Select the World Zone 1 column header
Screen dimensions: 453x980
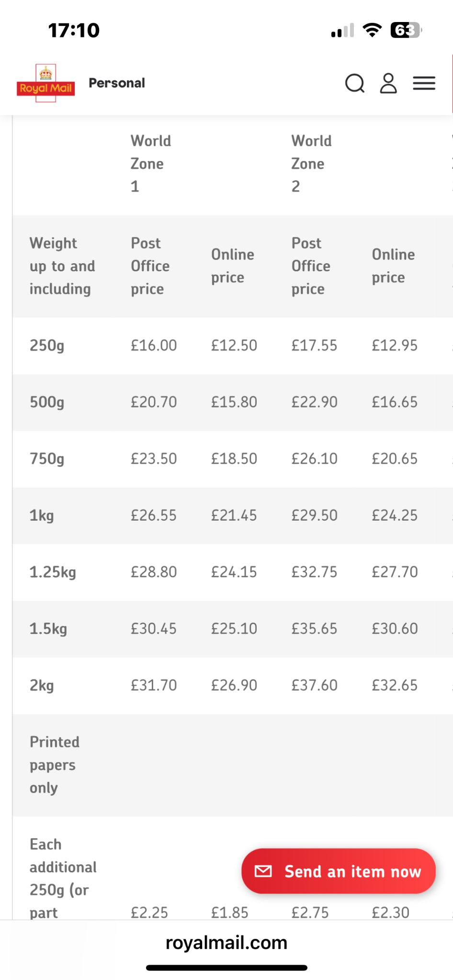pyautogui.click(x=151, y=164)
